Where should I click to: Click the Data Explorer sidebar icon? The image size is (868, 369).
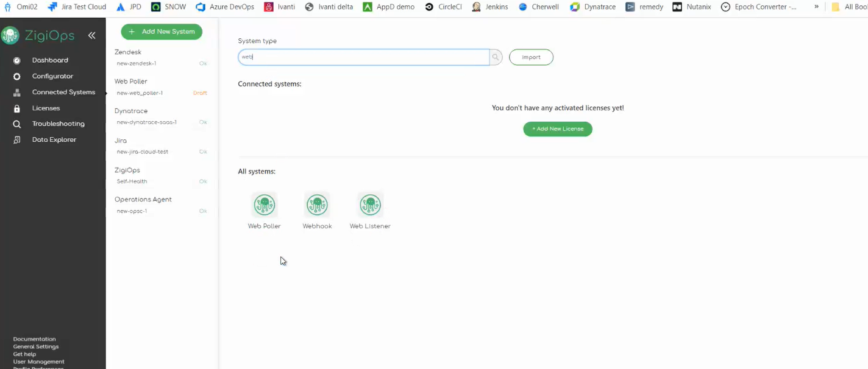[18, 139]
